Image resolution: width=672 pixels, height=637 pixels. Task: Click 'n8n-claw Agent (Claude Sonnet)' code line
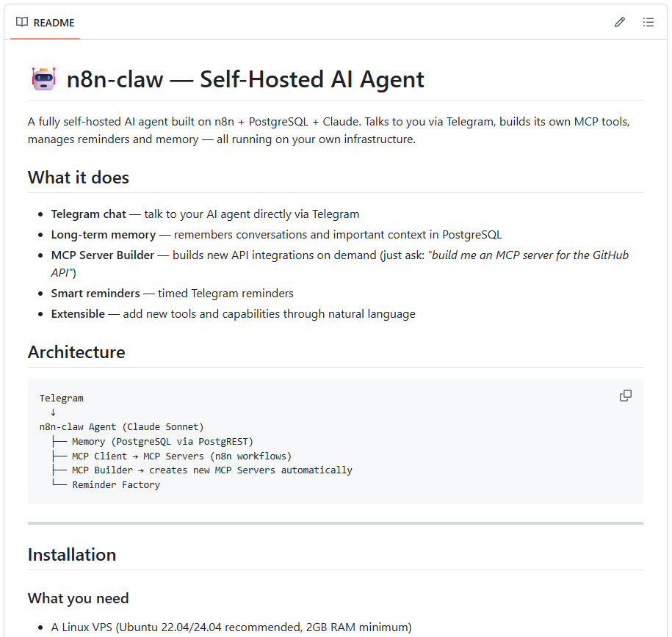tap(122, 426)
